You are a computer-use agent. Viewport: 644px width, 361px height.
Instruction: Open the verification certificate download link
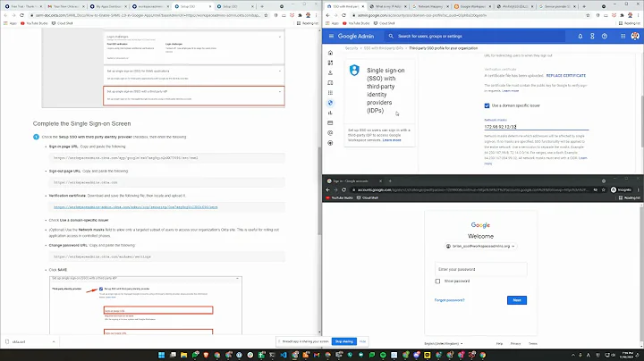[x=136, y=207]
